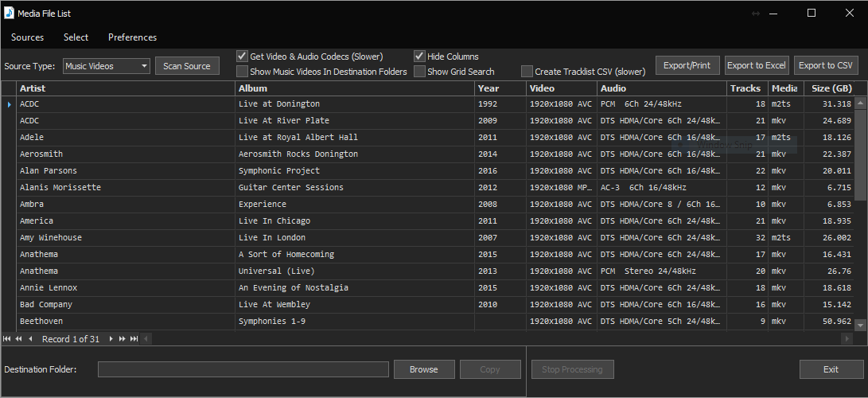This screenshot has height=398, width=868.
Task: Jump forward a page of records
Action: coord(123,339)
